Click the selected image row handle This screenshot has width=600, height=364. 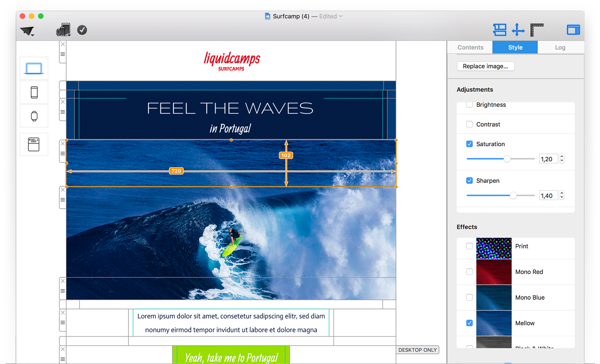pyautogui.click(x=63, y=153)
